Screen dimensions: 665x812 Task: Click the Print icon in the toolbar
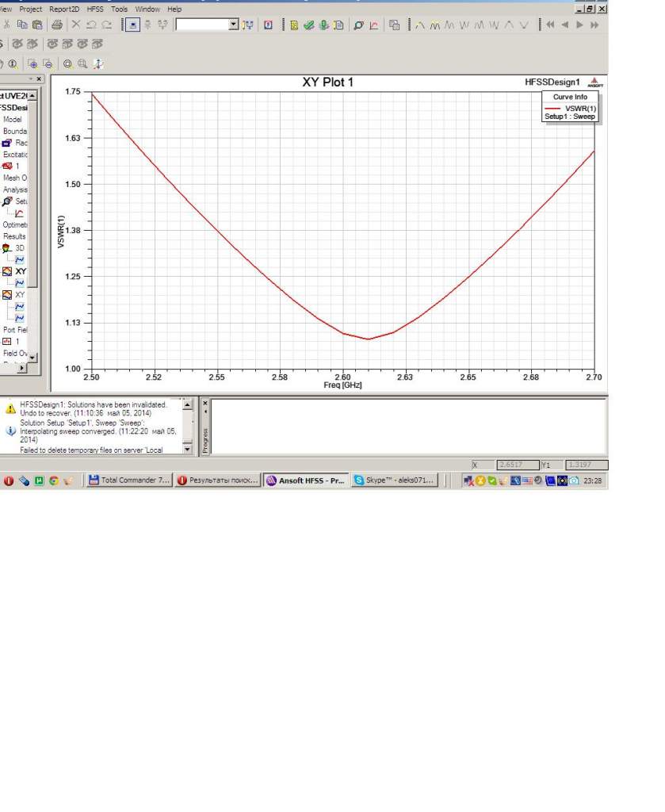click(57, 25)
